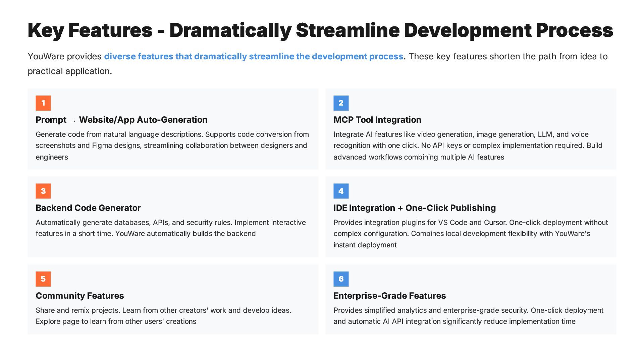This screenshot has height=362, width=644.
Task: Click 'IDE Integration + One-Click Publishing' heading
Action: (x=414, y=208)
